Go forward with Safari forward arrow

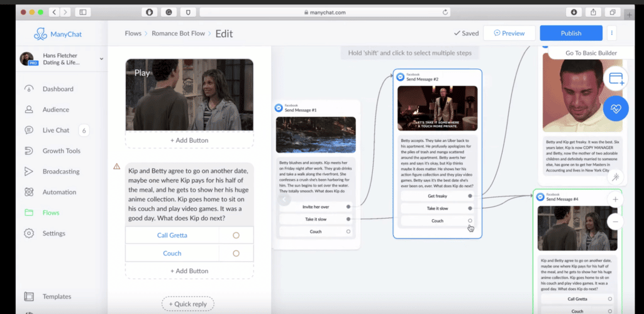point(65,13)
